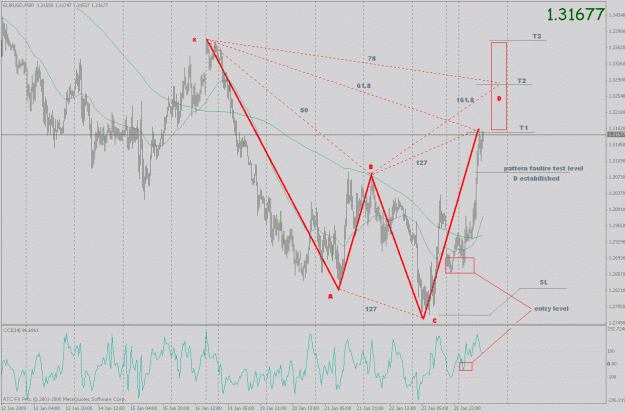Click the 'D estabilished' annotation text
This screenshot has width=625, height=412.
536,179
